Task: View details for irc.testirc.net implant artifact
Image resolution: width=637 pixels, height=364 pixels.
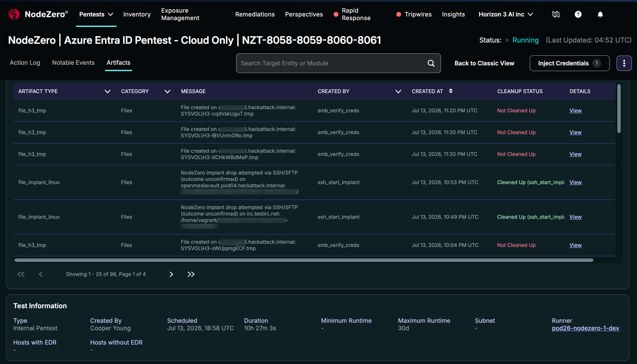Action: point(575,217)
